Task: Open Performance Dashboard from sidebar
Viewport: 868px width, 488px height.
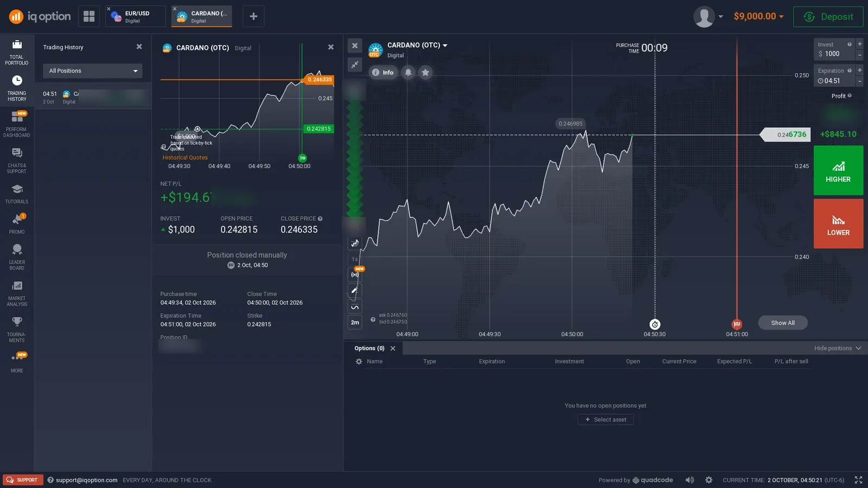Action: tap(17, 124)
